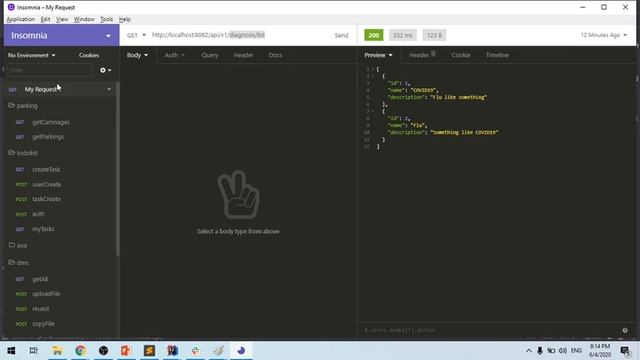Switch to the response Cookie tab

(x=461, y=55)
